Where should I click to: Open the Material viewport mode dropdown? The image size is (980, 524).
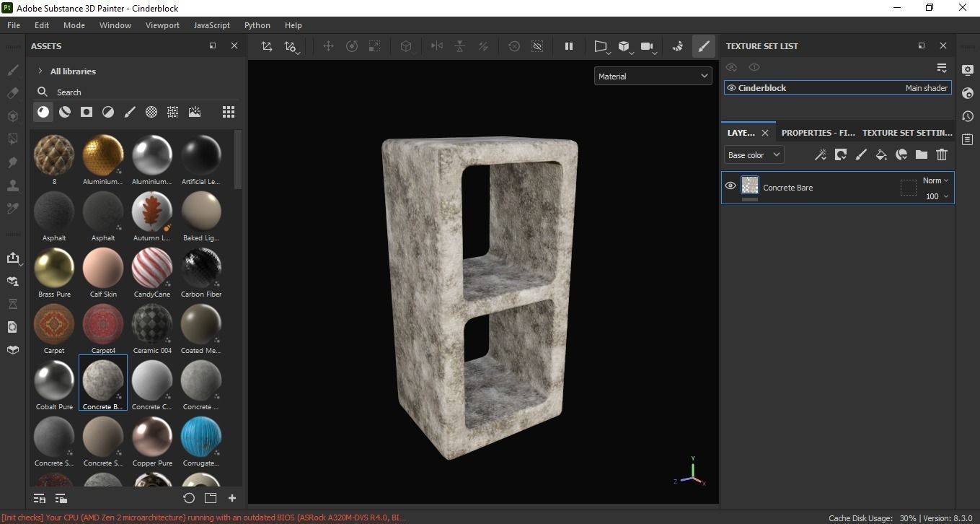[x=653, y=76]
